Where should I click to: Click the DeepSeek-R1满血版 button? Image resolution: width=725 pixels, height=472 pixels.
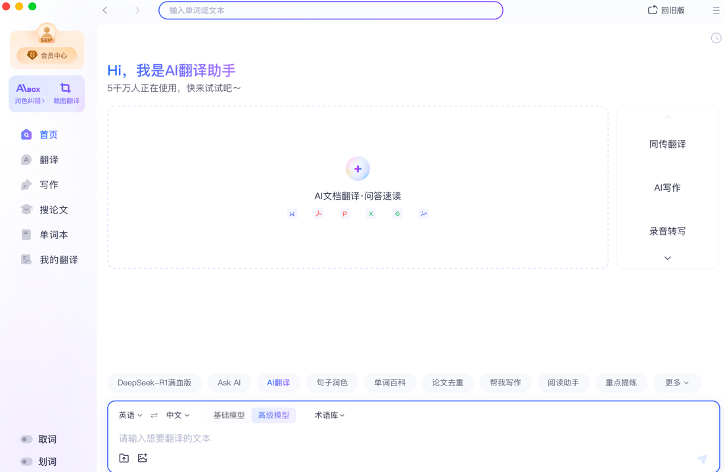pos(155,382)
